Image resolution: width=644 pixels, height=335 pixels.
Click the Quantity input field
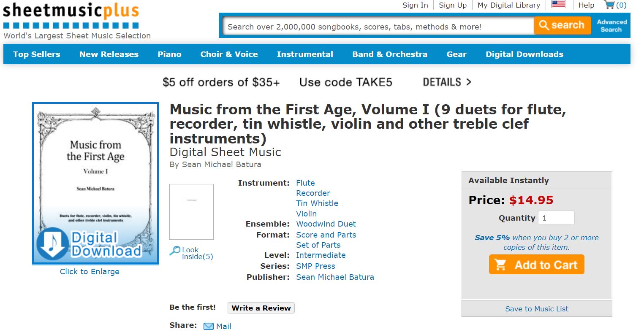tap(556, 218)
